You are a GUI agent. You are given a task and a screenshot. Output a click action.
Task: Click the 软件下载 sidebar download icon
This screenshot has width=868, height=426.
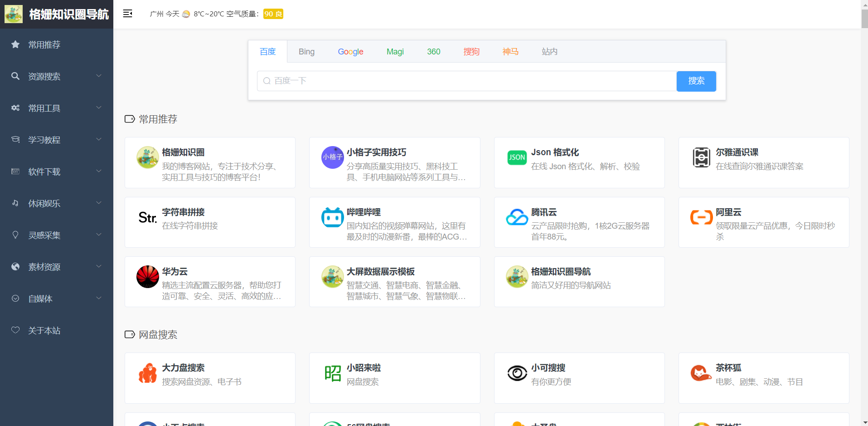pyautogui.click(x=15, y=171)
